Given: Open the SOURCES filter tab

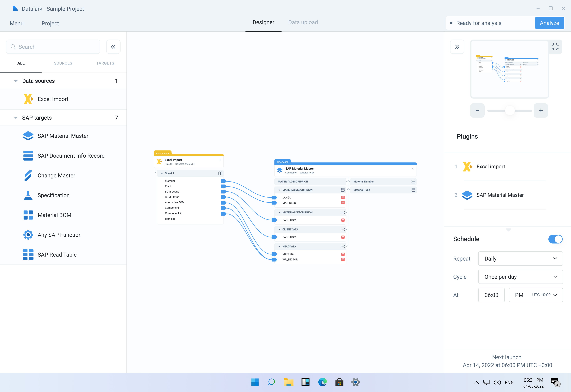Looking at the screenshot, I should coord(63,63).
